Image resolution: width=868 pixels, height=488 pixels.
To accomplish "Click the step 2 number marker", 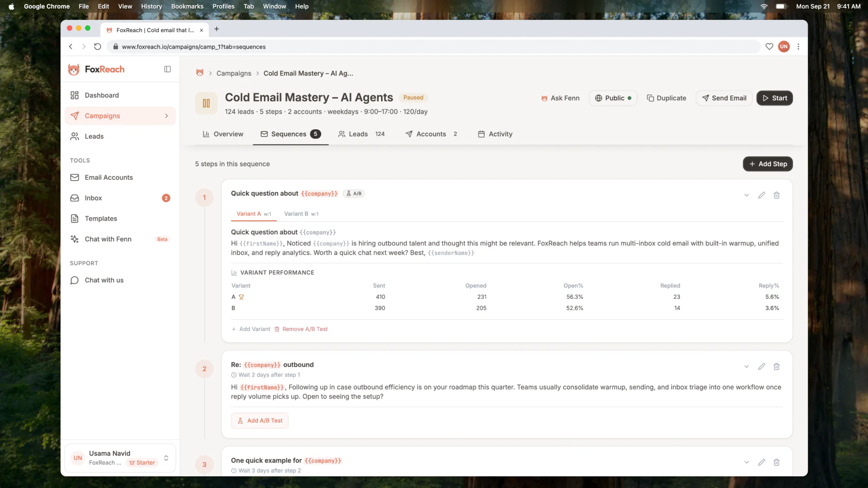I will [204, 369].
